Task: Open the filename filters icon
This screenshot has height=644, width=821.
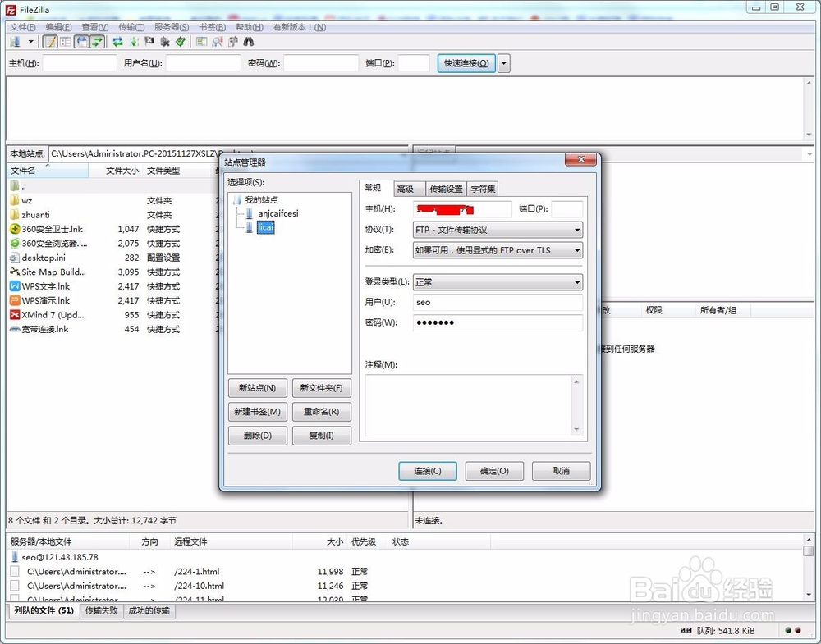Action: point(202,41)
